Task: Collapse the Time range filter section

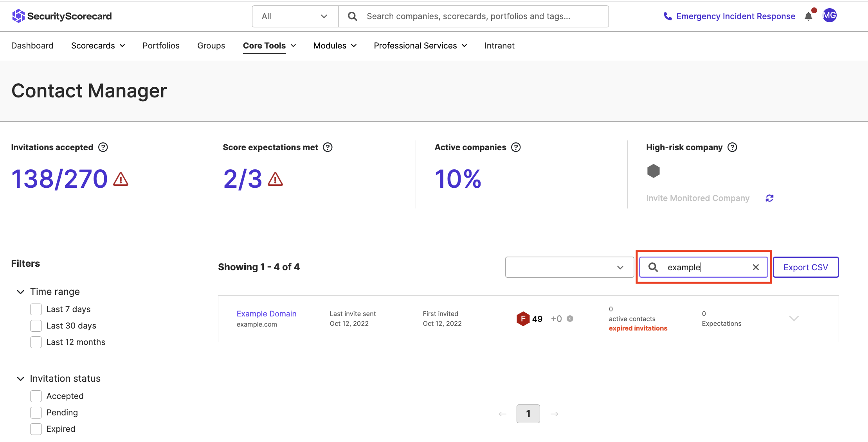Action: [20, 292]
